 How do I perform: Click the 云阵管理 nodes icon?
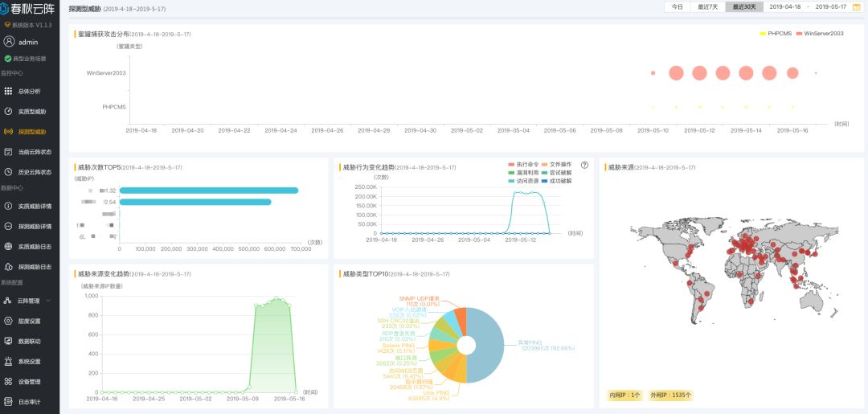click(8, 301)
